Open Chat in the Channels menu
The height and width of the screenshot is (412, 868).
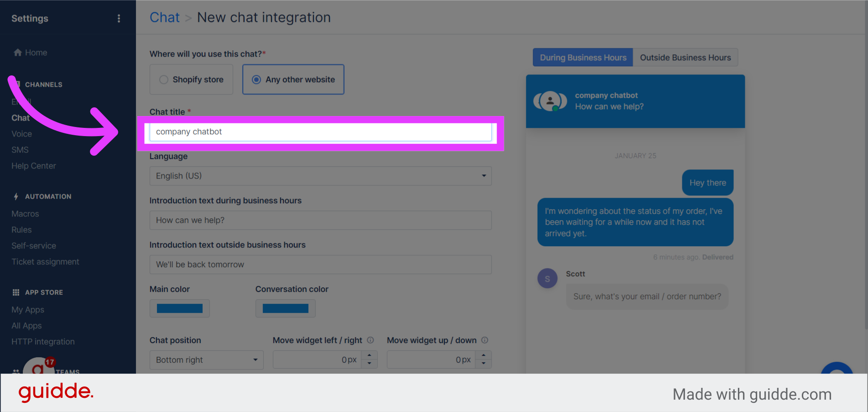pos(21,118)
